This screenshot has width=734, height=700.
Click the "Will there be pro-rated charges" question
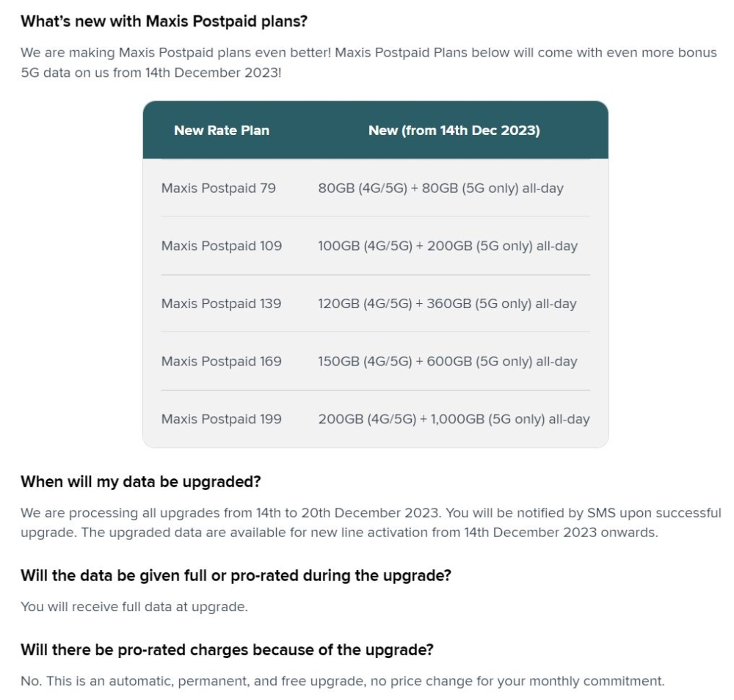tap(227, 650)
